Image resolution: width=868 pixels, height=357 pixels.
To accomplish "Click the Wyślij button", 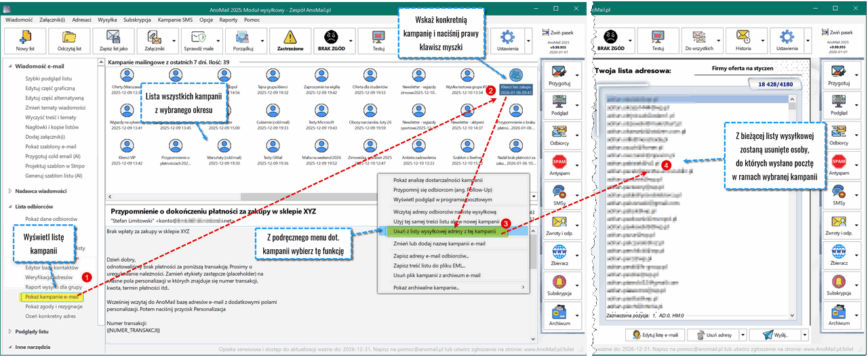I will [776, 335].
